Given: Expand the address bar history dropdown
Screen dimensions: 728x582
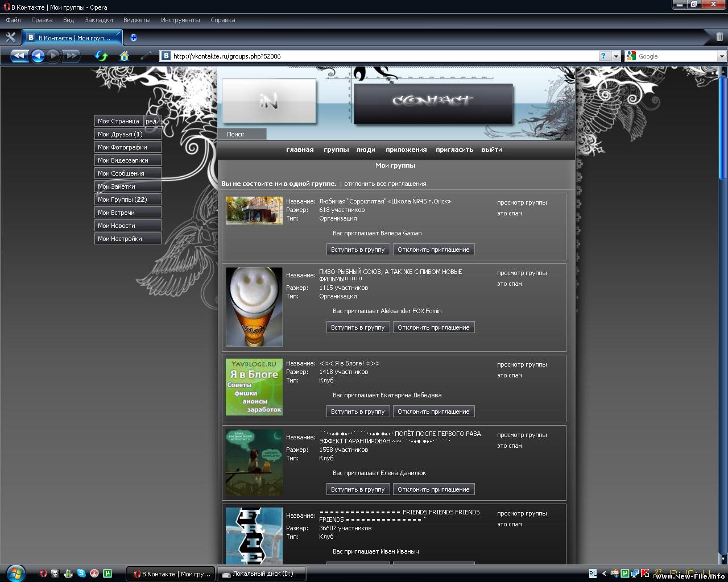Looking at the screenshot, I should 616,56.
